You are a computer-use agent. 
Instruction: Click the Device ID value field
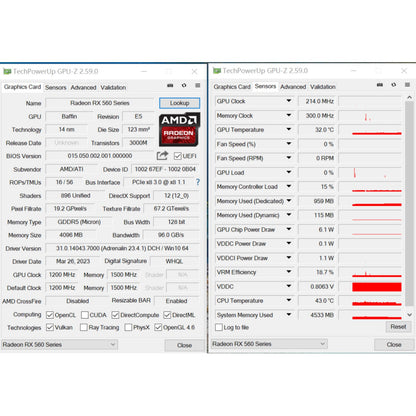click(x=165, y=169)
